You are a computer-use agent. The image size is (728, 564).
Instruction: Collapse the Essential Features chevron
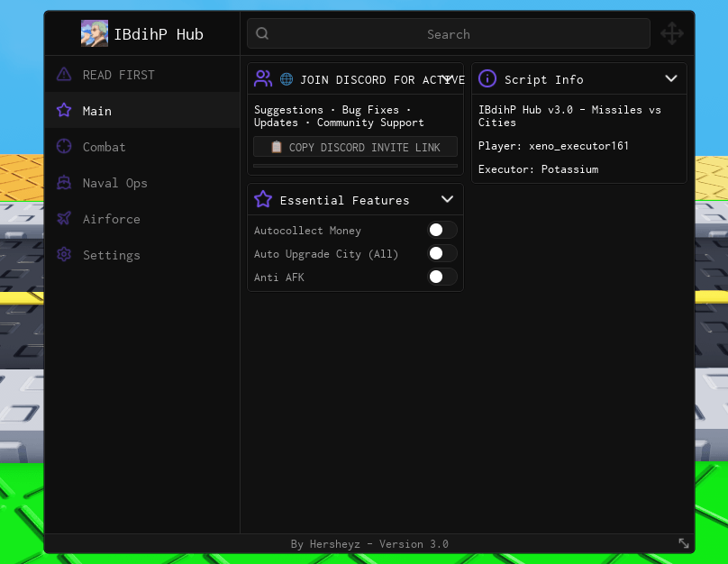[x=447, y=199]
